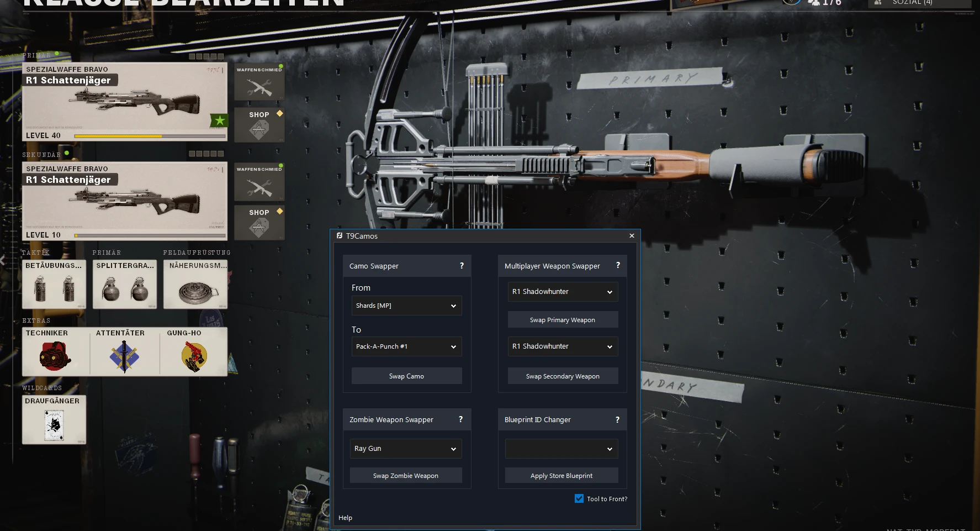Click Camo Swapper help question mark
The height and width of the screenshot is (531, 980).
point(462,266)
